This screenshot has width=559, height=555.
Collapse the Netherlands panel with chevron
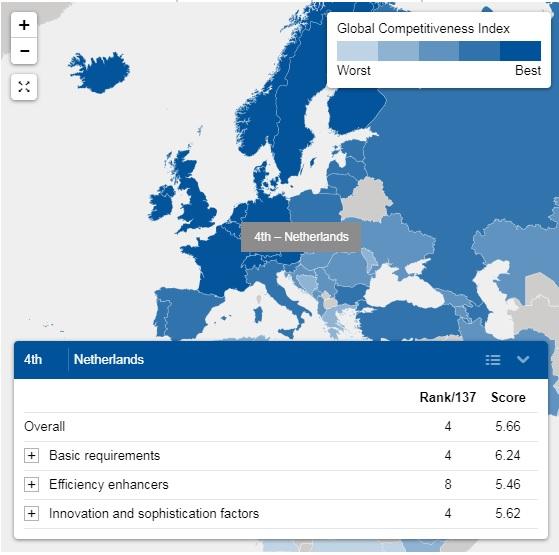point(523,359)
